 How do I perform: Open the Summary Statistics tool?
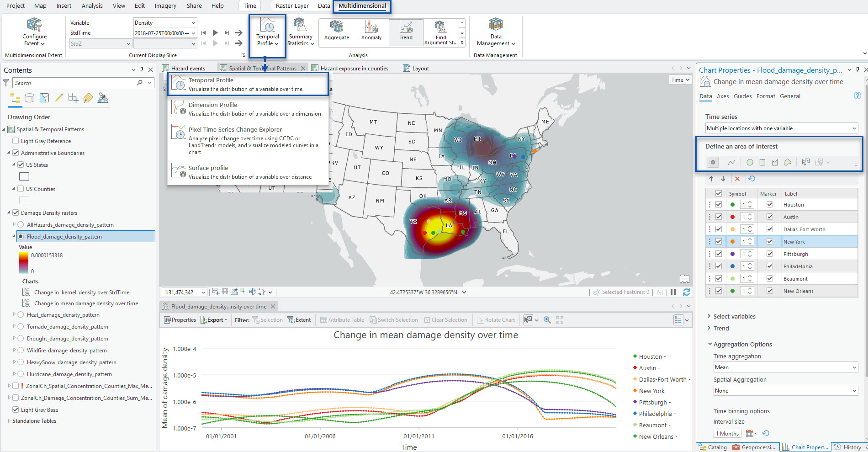(300, 32)
